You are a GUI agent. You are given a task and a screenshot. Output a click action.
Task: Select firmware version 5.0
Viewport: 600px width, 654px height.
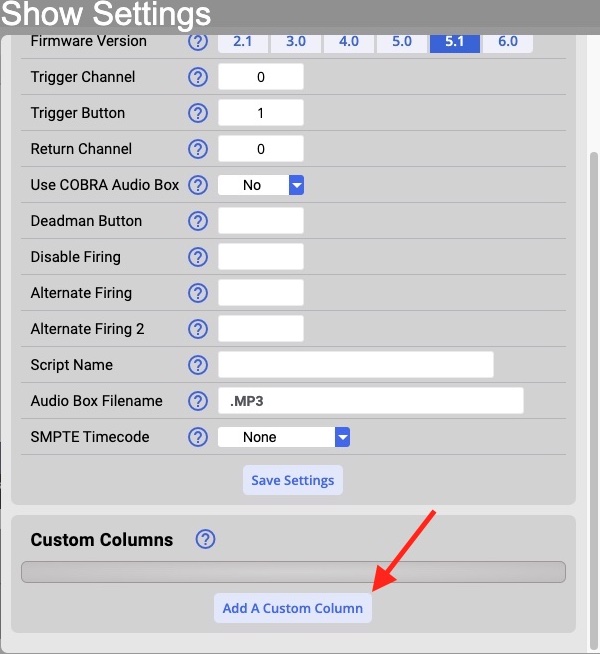(x=402, y=42)
